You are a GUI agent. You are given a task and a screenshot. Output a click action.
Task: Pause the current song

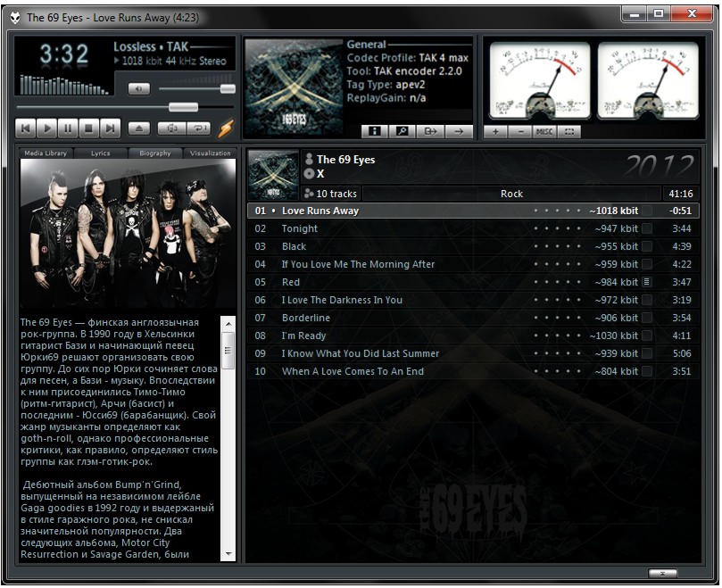68,128
